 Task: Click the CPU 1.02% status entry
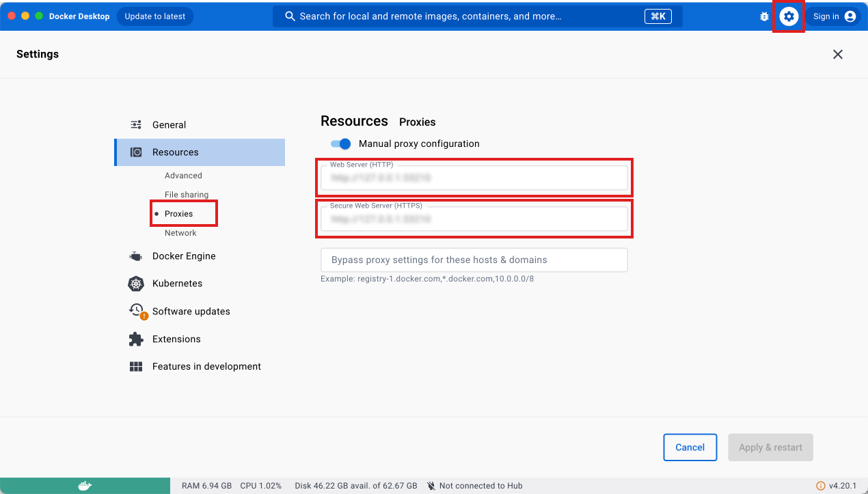260,486
